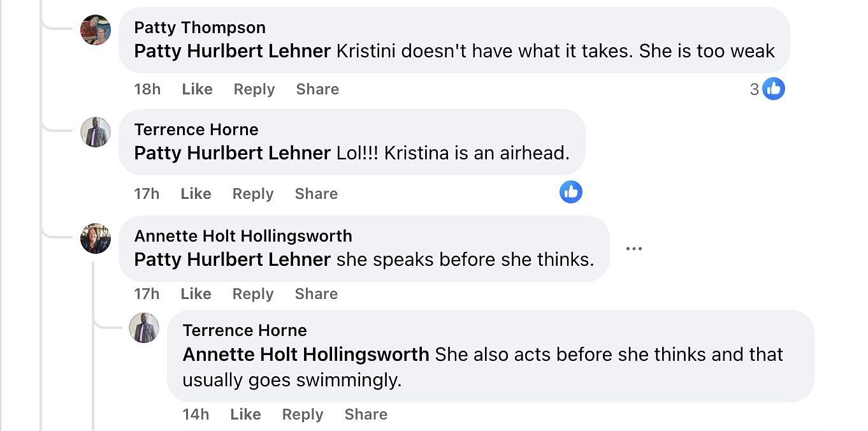Click tagged Patty Hurlbert Lehner in Annette's comment
This screenshot has height=431, width=868.
[x=232, y=259]
